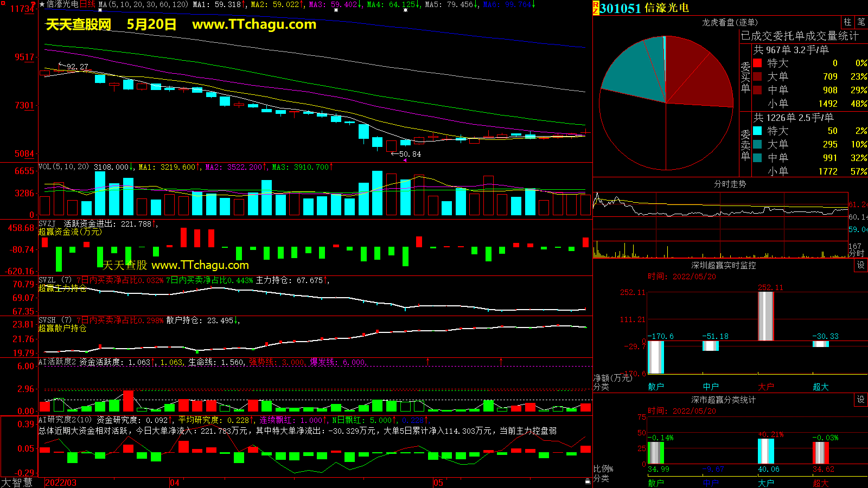This screenshot has width=868, height=488.
Task: Click the bright red 特大 buy-order legend square
Action: click(757, 63)
